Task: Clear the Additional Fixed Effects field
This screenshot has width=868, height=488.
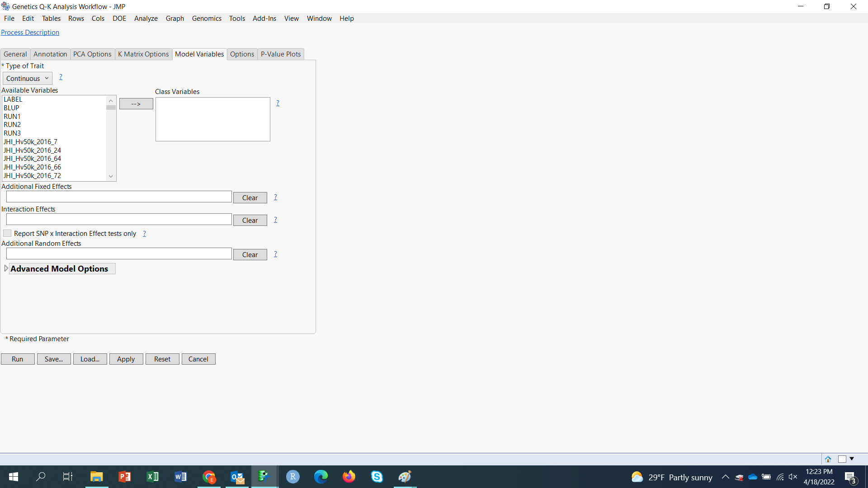Action: coord(250,198)
